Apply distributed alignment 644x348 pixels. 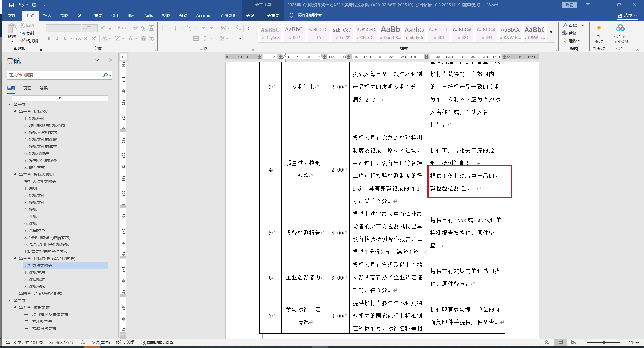196,38
